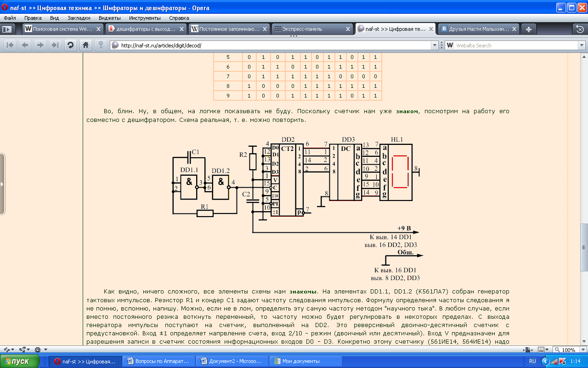Screen dimensions: 588x368
Task: Open the password wand key icon
Action: tap(100, 45)
